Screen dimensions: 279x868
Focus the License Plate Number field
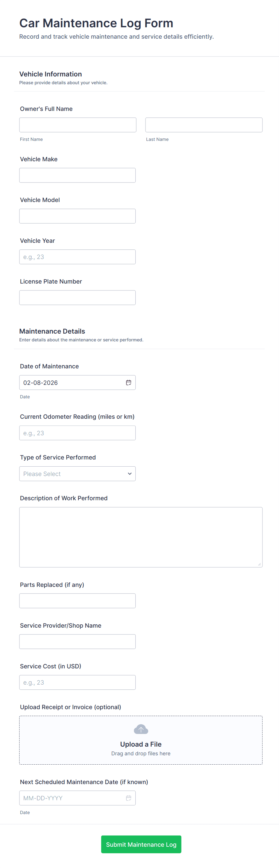point(77,298)
